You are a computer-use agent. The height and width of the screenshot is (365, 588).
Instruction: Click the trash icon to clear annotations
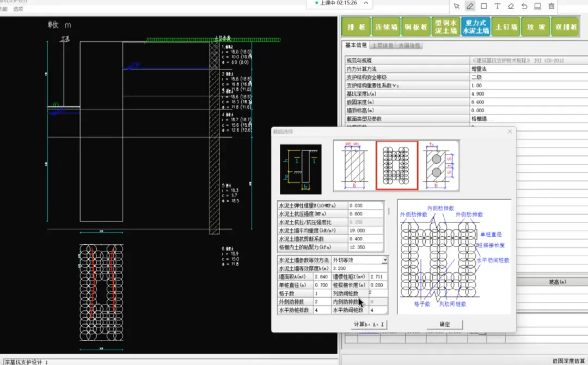(551, 6)
